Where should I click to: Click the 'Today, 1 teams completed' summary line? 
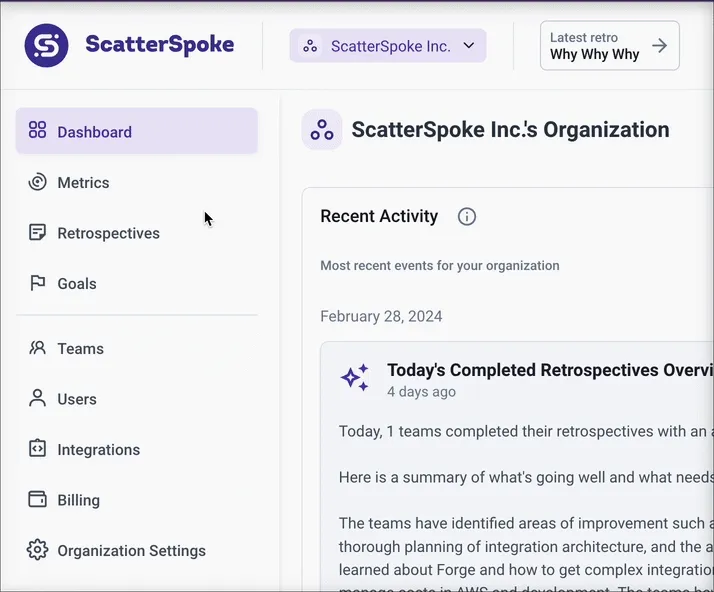pos(526,431)
